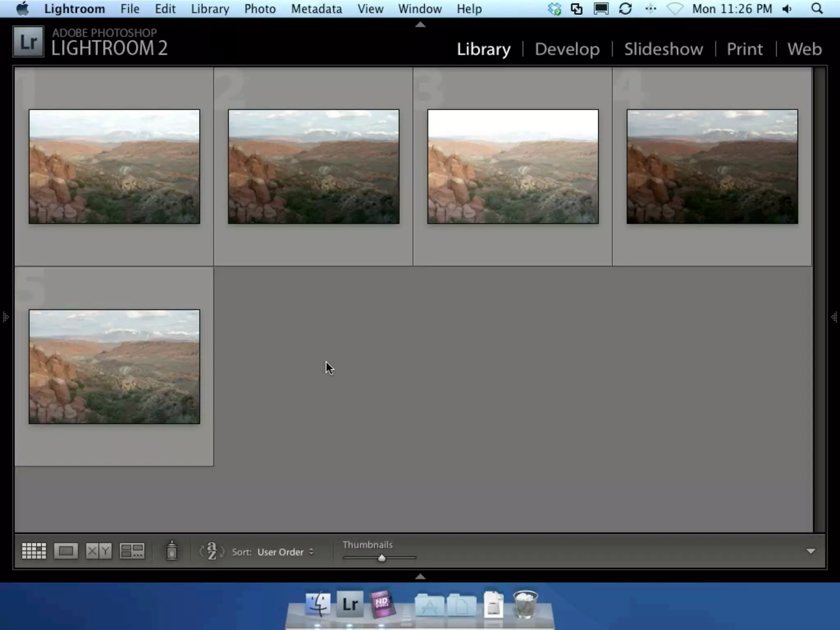This screenshot has height=630, width=840.
Task: Select the third photo thumbnail
Action: coord(513,167)
